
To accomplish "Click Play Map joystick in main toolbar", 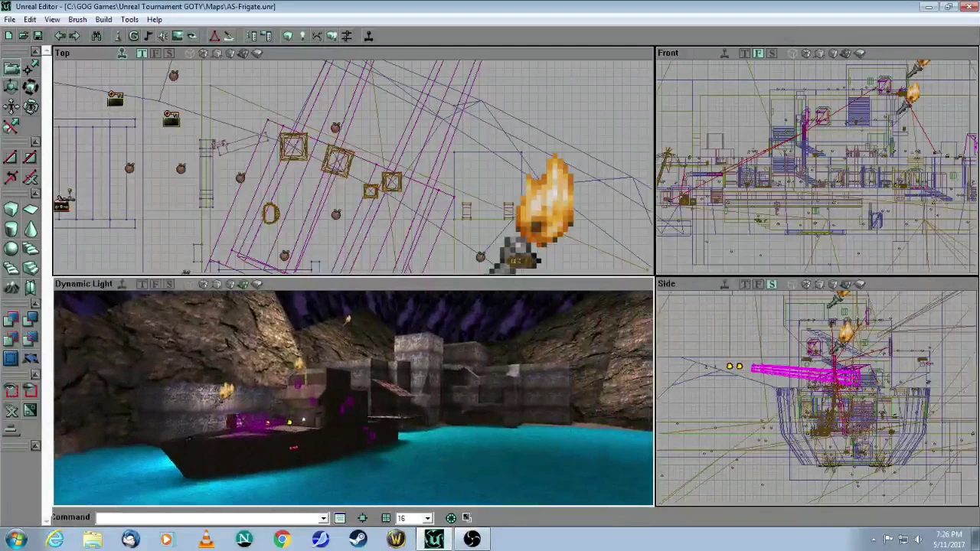I will tap(368, 36).
